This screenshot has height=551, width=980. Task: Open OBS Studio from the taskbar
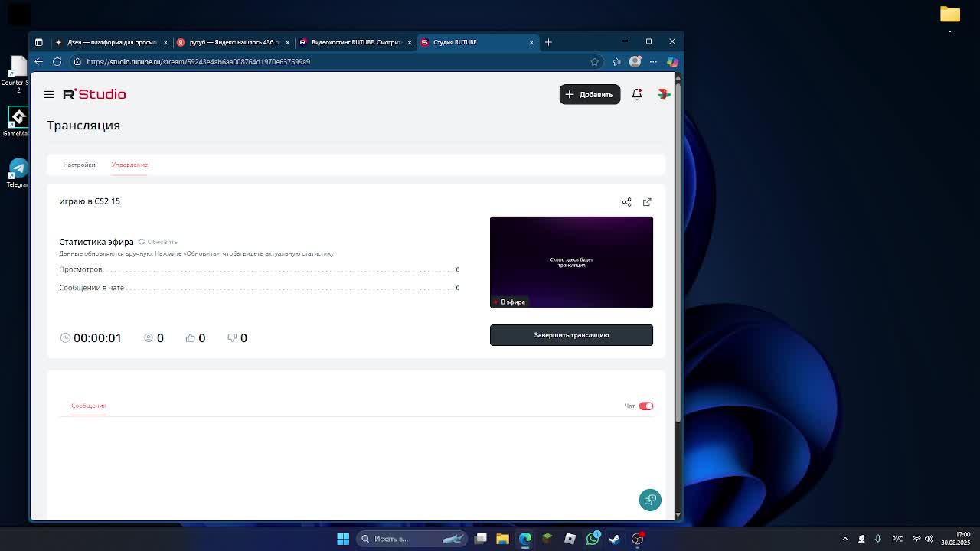pos(638,539)
